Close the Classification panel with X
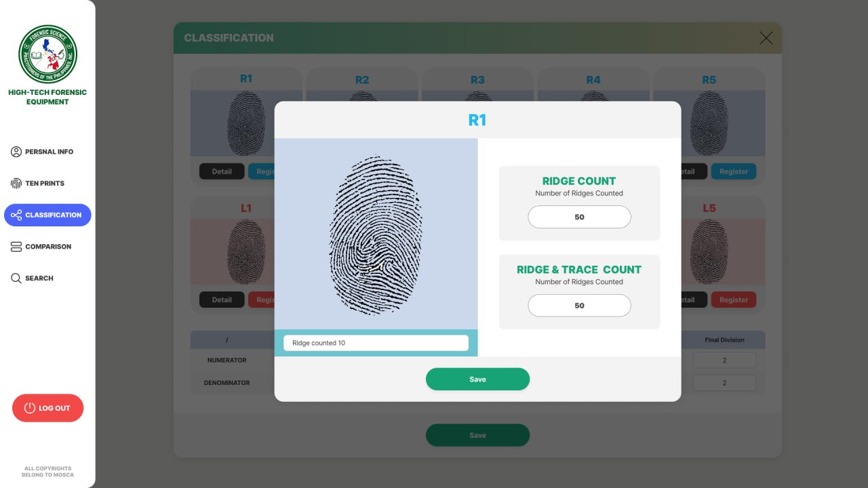This screenshot has height=488, width=868. [766, 38]
